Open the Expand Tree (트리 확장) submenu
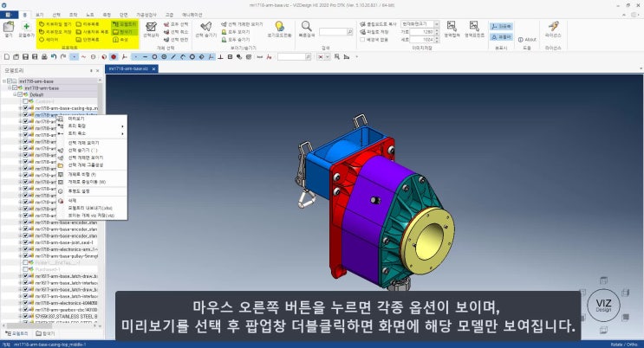The image size is (644, 348). [77, 126]
